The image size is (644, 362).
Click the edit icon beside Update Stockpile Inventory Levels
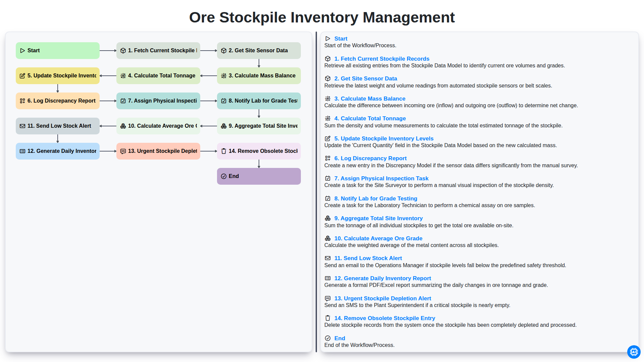pyautogui.click(x=328, y=138)
